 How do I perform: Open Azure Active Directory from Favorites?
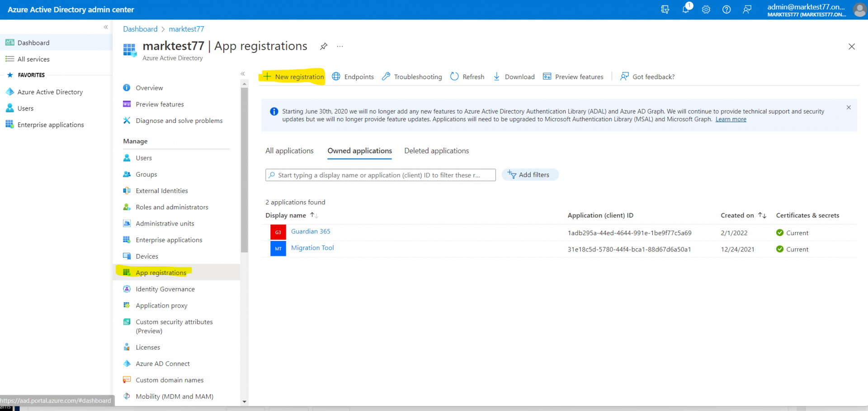pyautogui.click(x=50, y=91)
